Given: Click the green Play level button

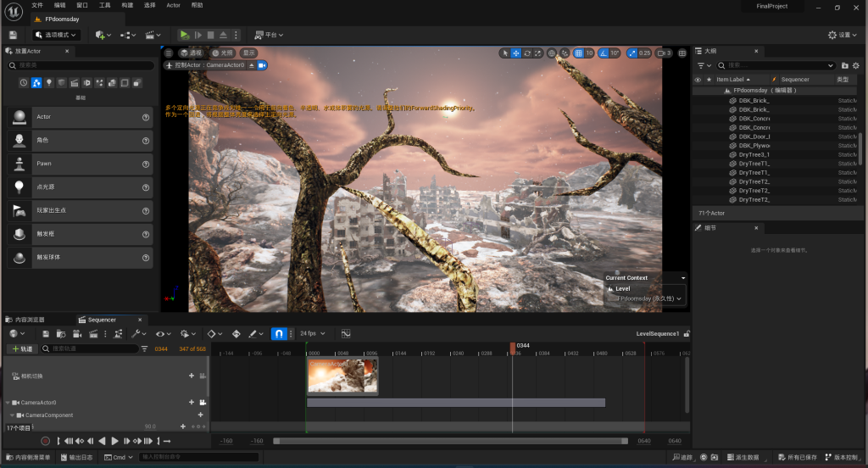Looking at the screenshot, I should 184,35.
